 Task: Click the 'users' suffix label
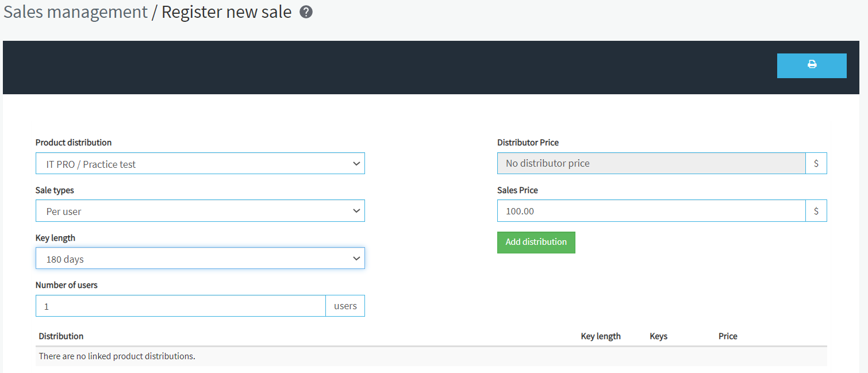click(x=345, y=306)
